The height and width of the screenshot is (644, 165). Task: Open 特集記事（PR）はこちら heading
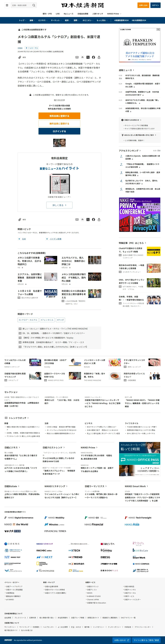(132, 243)
